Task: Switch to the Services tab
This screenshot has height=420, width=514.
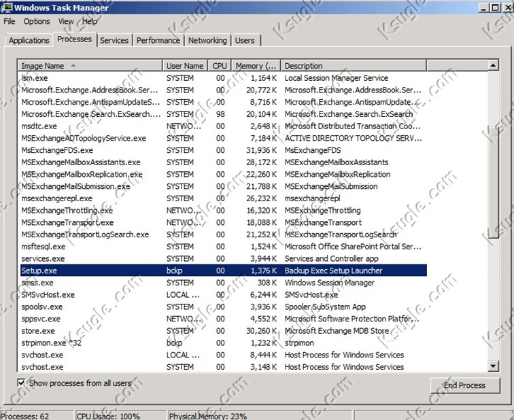Action: [114, 40]
